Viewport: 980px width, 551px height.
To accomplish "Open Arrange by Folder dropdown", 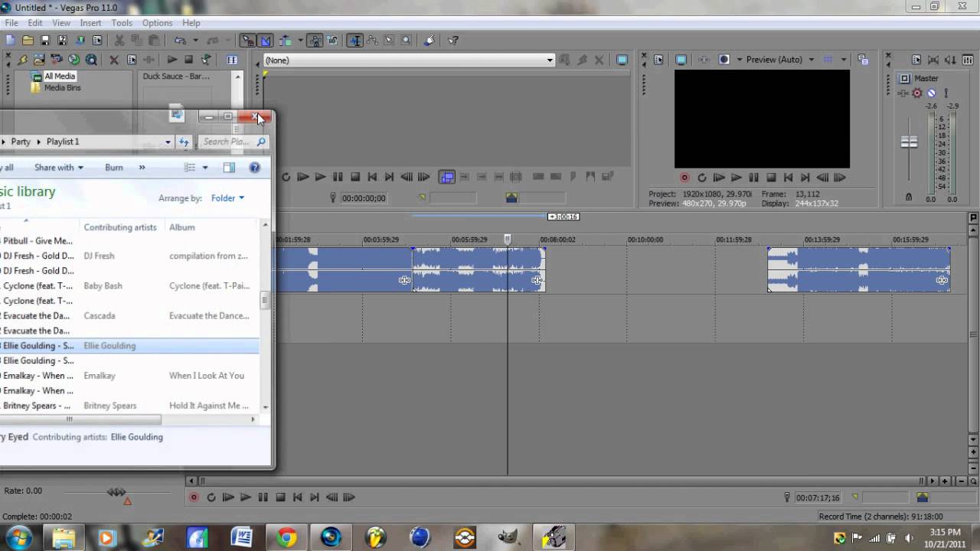I will point(227,198).
